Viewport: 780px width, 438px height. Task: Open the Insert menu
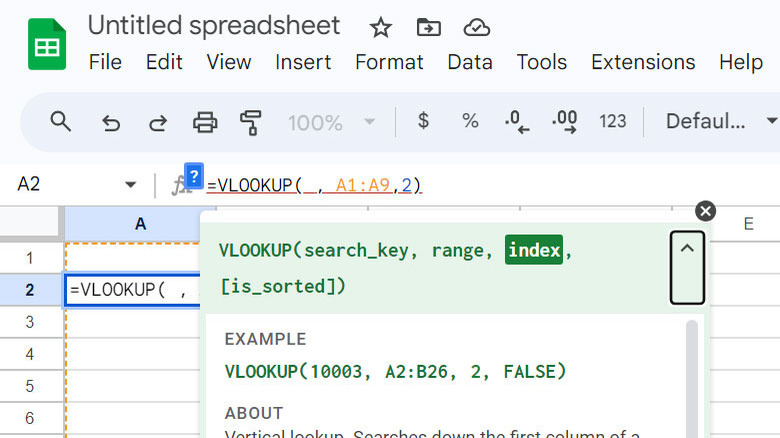[x=303, y=62]
